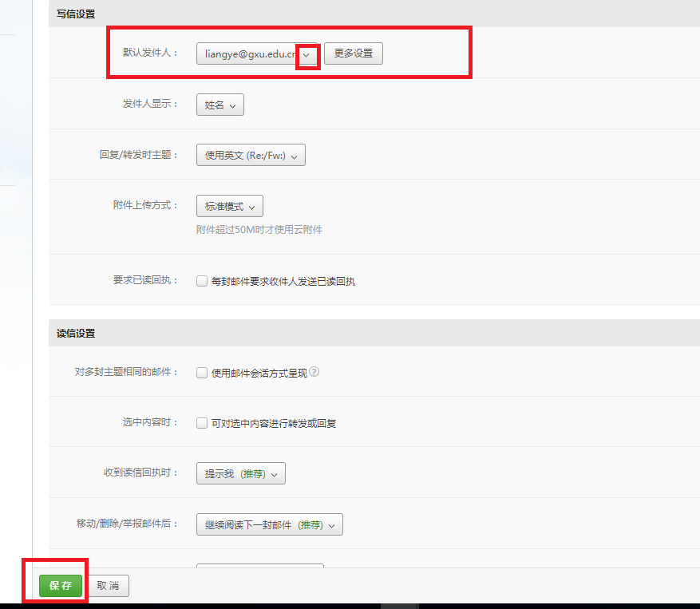
Task: Check the 可对选中内容进行转发或回复 checkbox
Action: click(x=202, y=423)
